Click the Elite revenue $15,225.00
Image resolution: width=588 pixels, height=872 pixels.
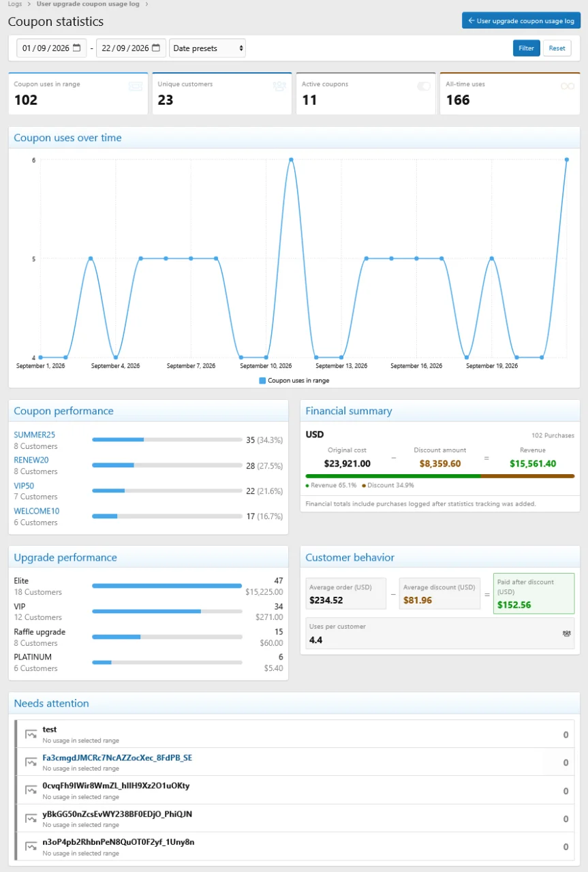click(x=264, y=592)
